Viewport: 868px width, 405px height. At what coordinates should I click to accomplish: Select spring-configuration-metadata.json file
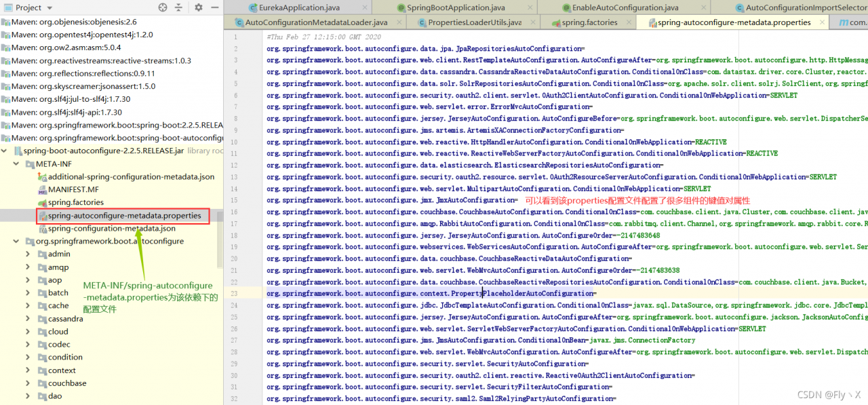pos(112,229)
